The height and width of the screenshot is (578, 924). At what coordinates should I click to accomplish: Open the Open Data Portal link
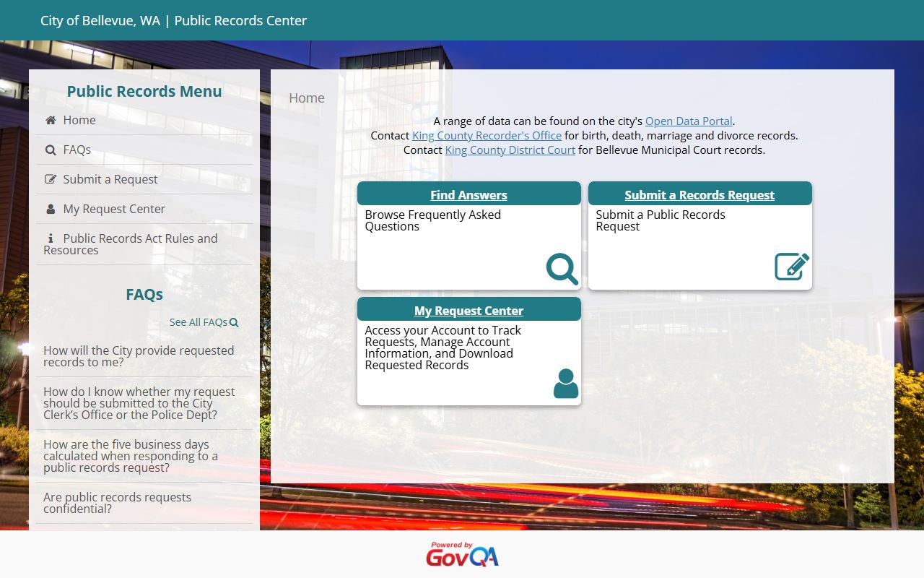[x=688, y=121]
